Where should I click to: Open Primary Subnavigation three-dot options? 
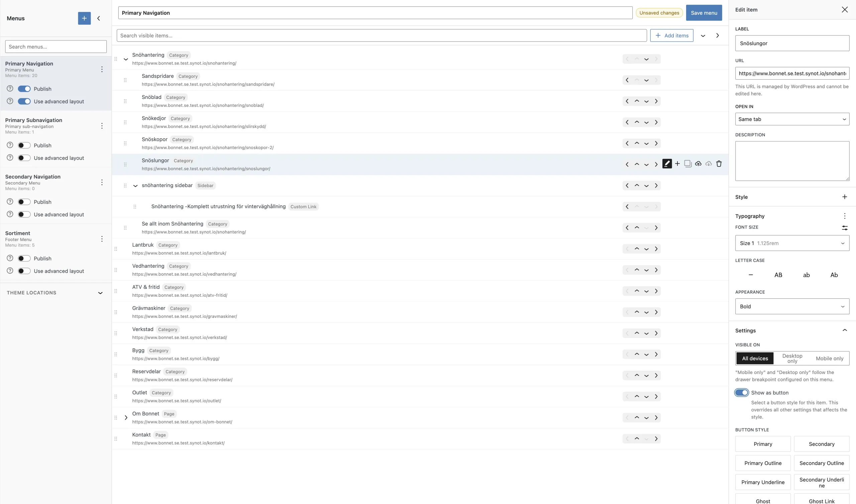(x=102, y=126)
